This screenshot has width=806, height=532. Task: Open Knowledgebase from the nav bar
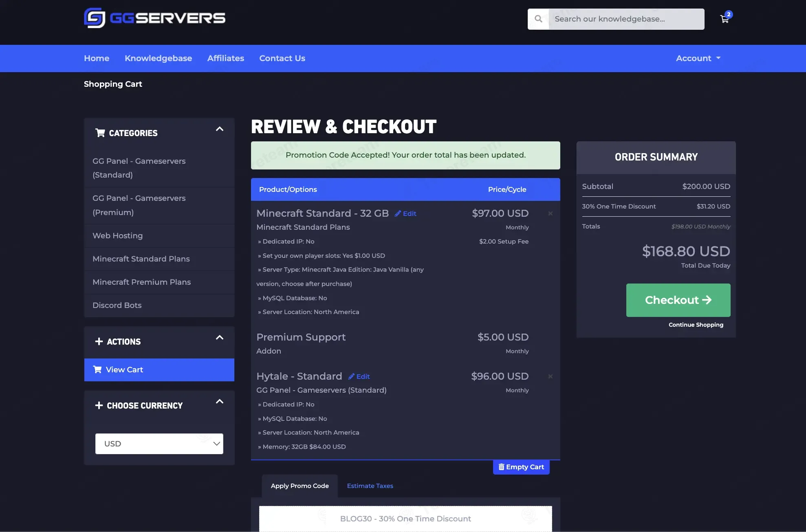pos(158,58)
